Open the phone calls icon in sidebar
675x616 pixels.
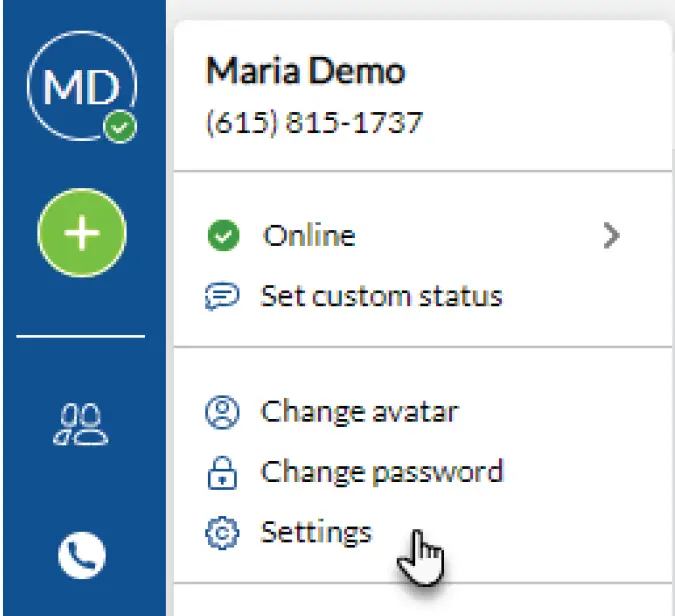(82, 555)
